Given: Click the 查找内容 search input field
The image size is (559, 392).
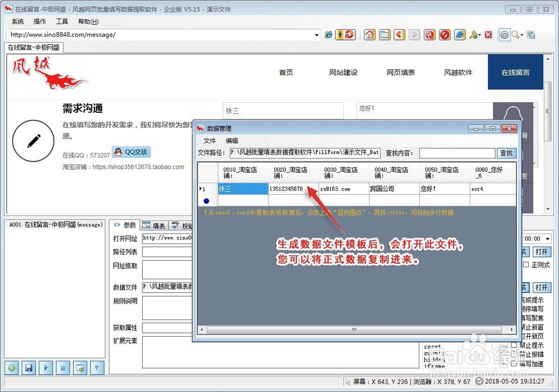Looking at the screenshot, I should pyautogui.click(x=457, y=153).
